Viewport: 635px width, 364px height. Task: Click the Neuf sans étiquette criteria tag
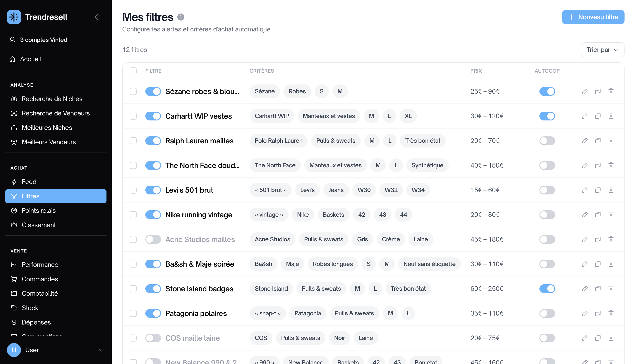pos(429,264)
